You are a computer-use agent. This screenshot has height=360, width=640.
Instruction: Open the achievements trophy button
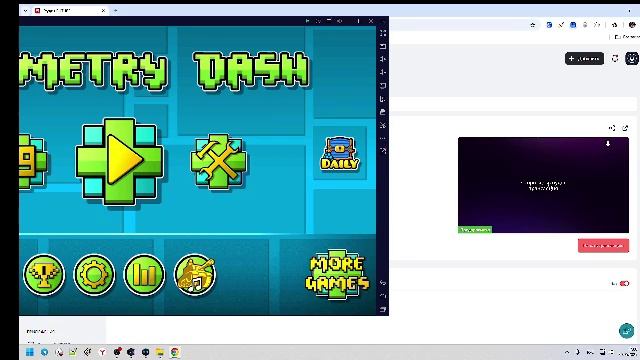44,274
